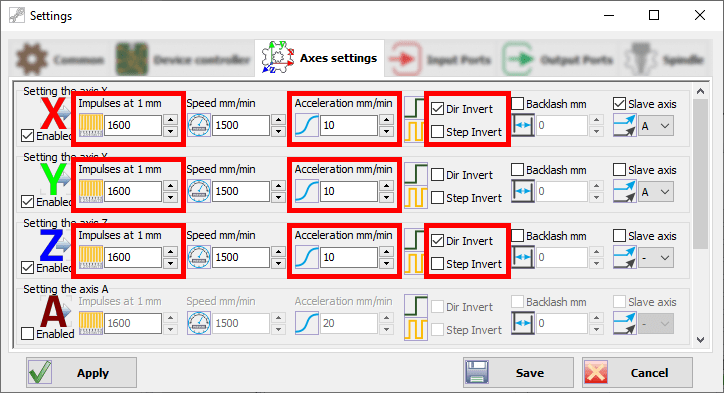Switch to the Device controller tab

(x=183, y=59)
